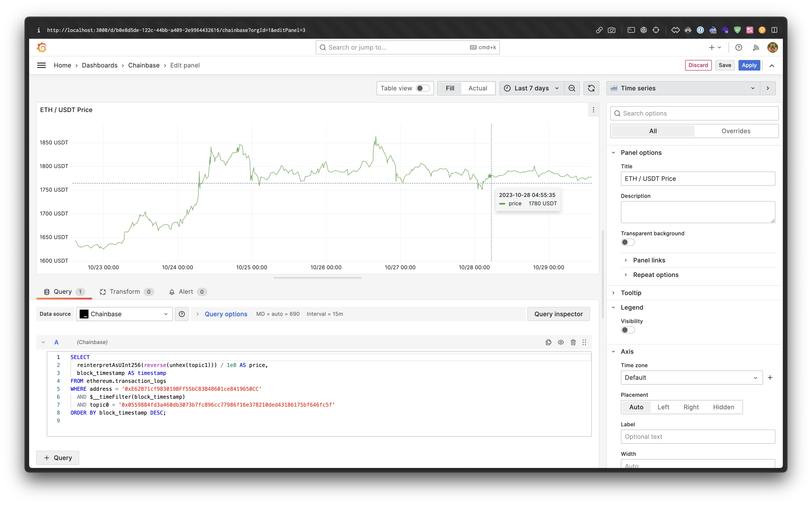Open the news feed icon
Image resolution: width=812 pixels, height=505 pixels.
pos(756,48)
